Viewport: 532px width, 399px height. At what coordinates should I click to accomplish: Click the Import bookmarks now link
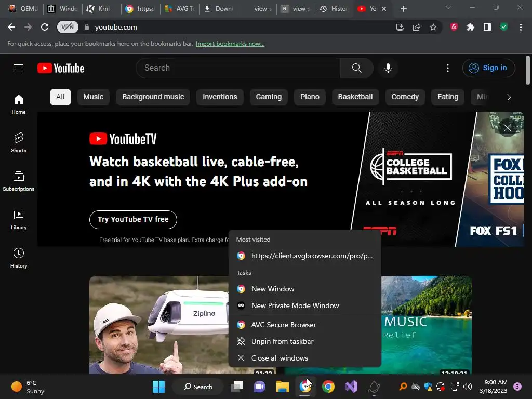[230, 44]
